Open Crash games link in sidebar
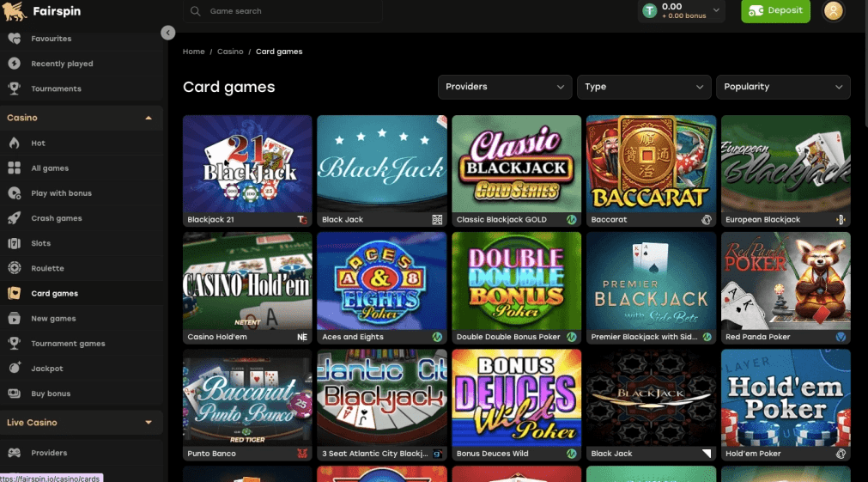 point(57,218)
